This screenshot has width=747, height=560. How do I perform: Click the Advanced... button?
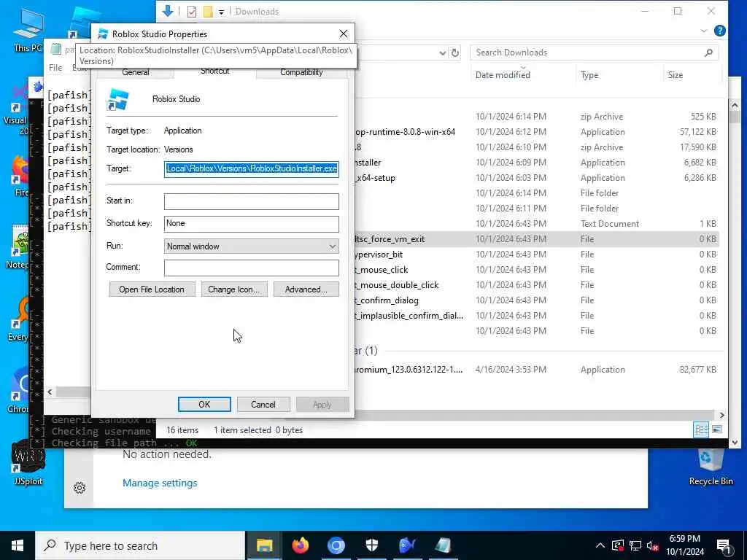point(306,289)
